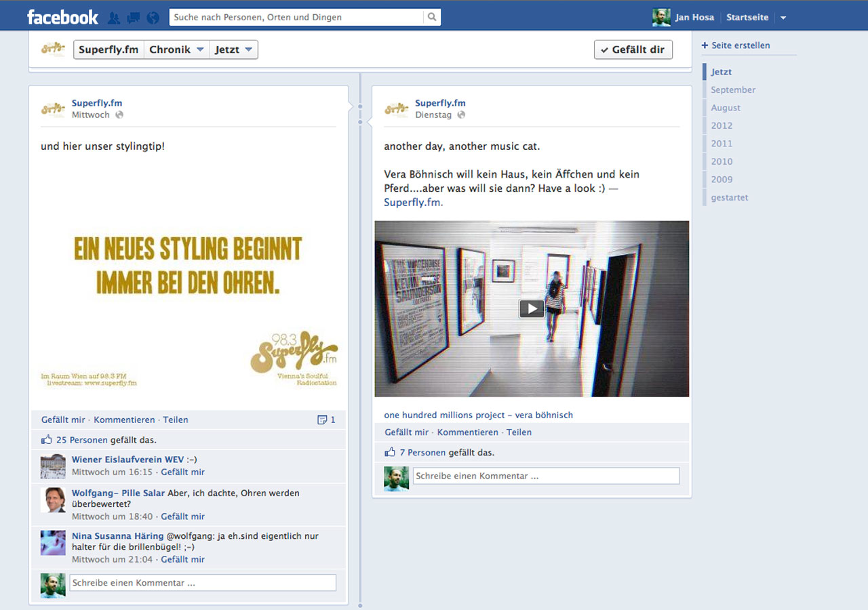Click Superfly.fm link in video post text
The width and height of the screenshot is (868, 610).
pos(412,202)
